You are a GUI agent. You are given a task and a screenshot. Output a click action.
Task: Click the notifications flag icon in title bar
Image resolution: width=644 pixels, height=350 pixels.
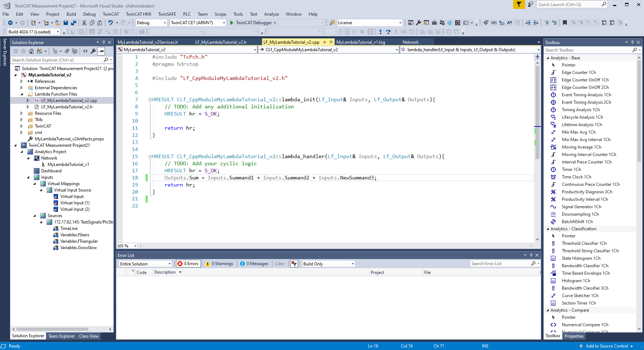pyautogui.click(x=519, y=4)
